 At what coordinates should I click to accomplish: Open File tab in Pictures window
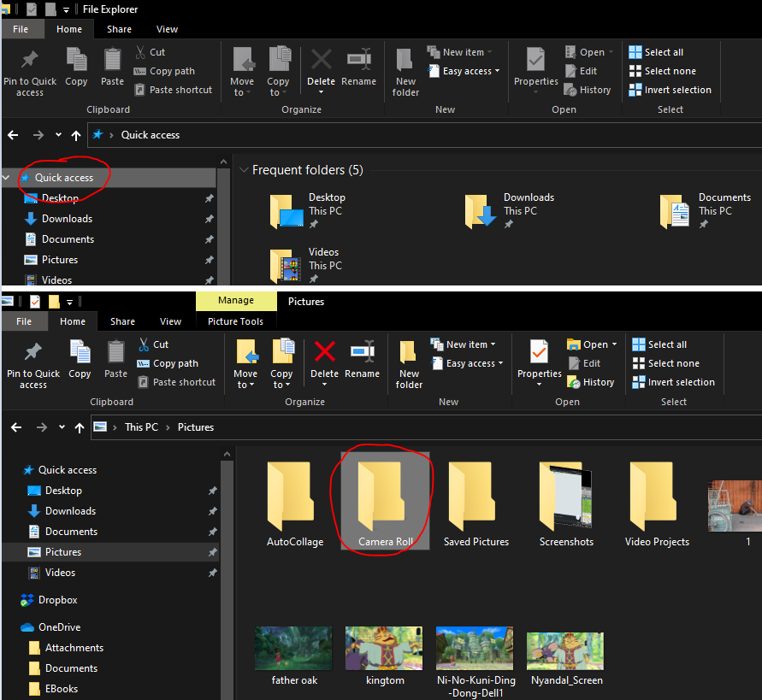[x=24, y=321]
